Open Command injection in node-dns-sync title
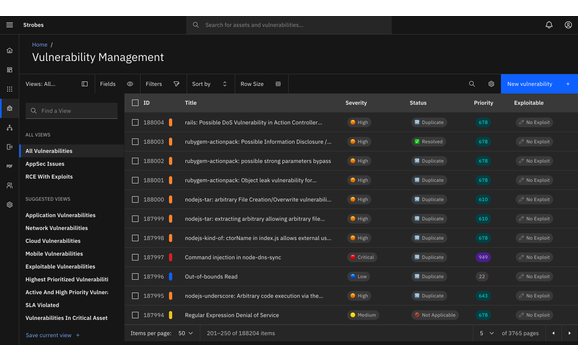This screenshot has height=361, width=579. coord(233,257)
